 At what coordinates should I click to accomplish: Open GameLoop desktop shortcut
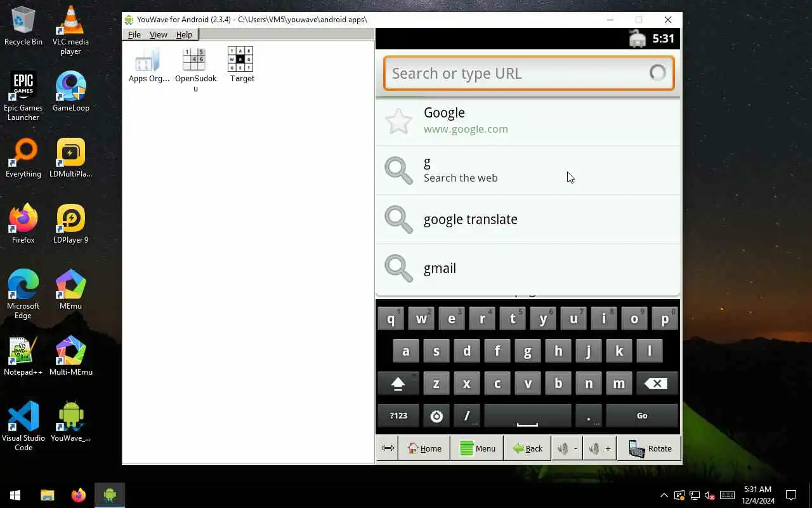click(70, 92)
